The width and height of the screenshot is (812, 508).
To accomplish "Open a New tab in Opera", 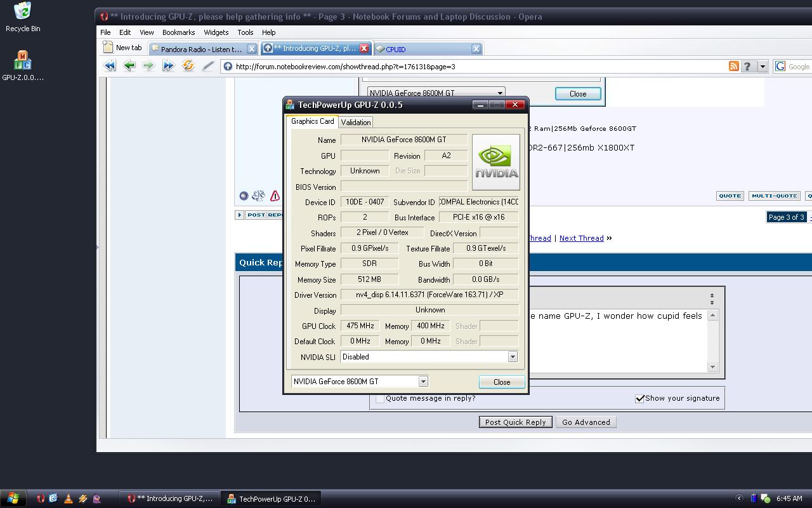I will pos(123,48).
